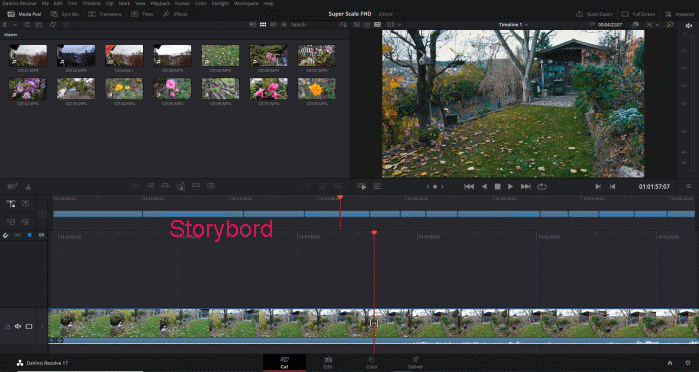Open the Transitions panel

105,14
